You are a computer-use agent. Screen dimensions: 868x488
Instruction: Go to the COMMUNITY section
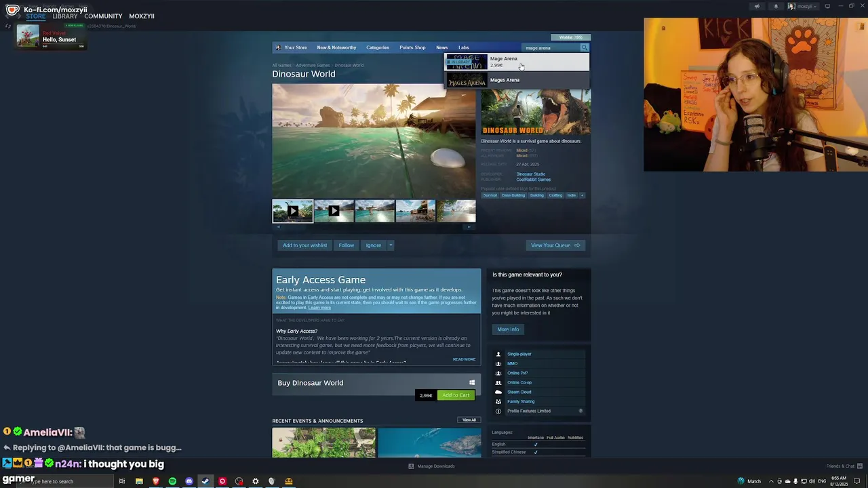tap(103, 16)
